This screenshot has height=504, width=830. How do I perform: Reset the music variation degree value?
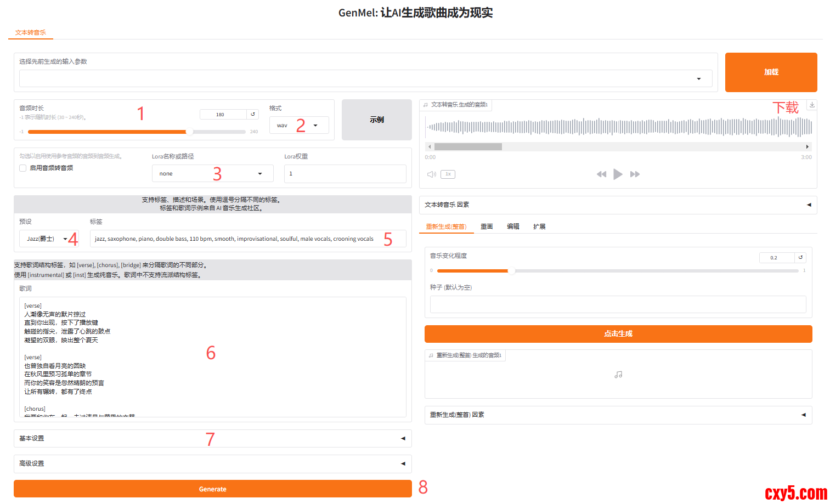800,258
